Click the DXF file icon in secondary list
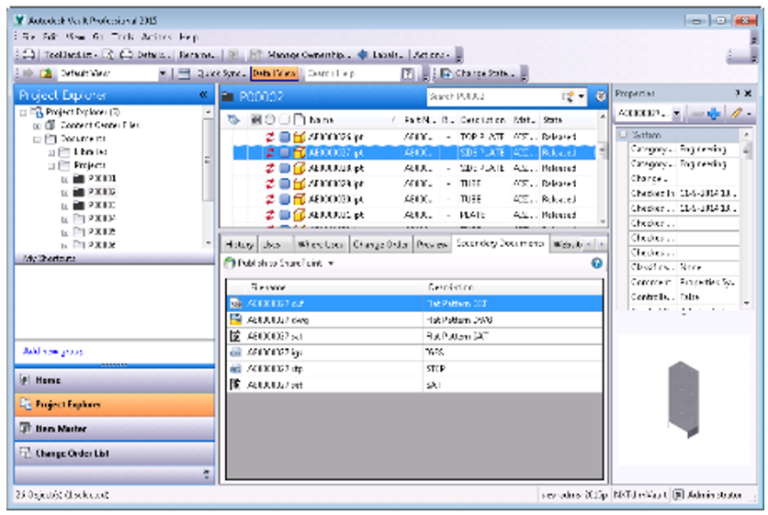The image size is (768, 515). (236, 304)
